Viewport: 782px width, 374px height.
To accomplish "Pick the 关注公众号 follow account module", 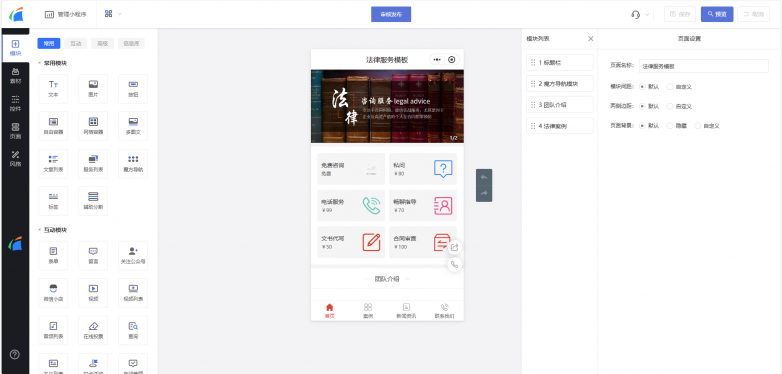I will pyautogui.click(x=133, y=255).
